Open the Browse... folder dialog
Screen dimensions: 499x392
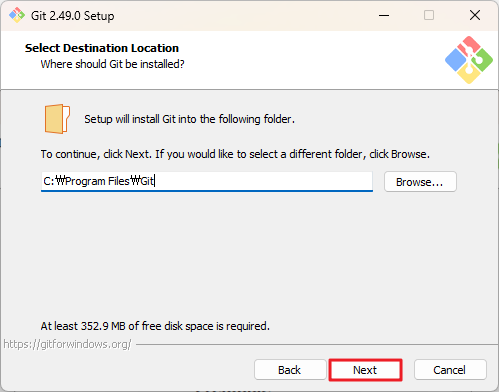(420, 182)
